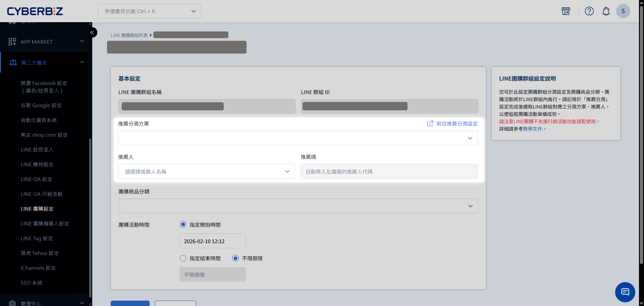The image size is (644, 306).
Task: Open the user avatar menu
Action: pos(623,11)
